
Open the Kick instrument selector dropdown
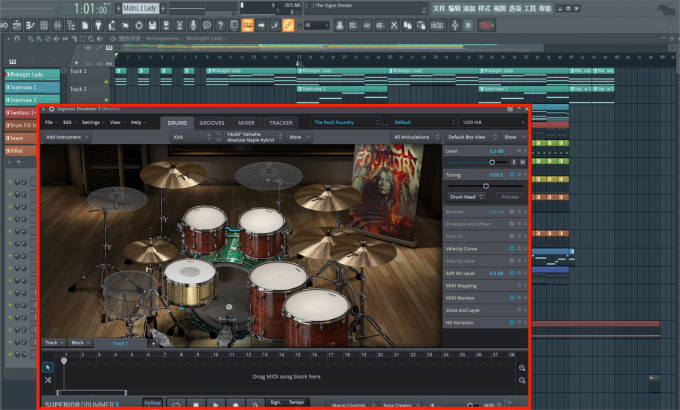coord(191,137)
